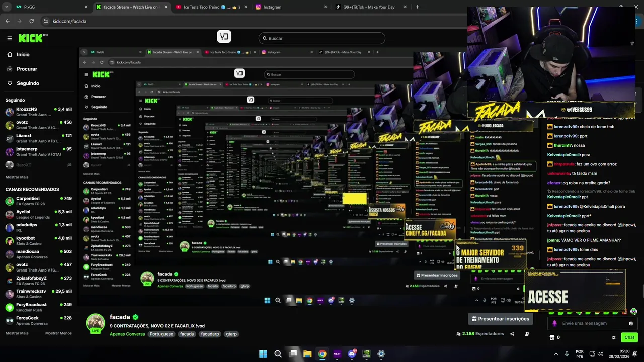644x362 pixels.
Task: Open the tab search dropdown arrow
Action: click(6, 7)
